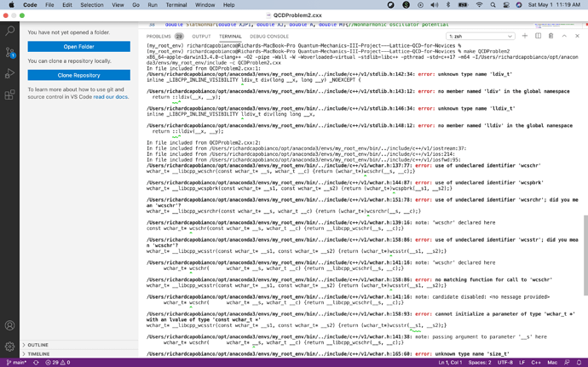The image size is (588, 367).
Task: Maximize panel size with caret icon
Action: pyautogui.click(x=564, y=36)
